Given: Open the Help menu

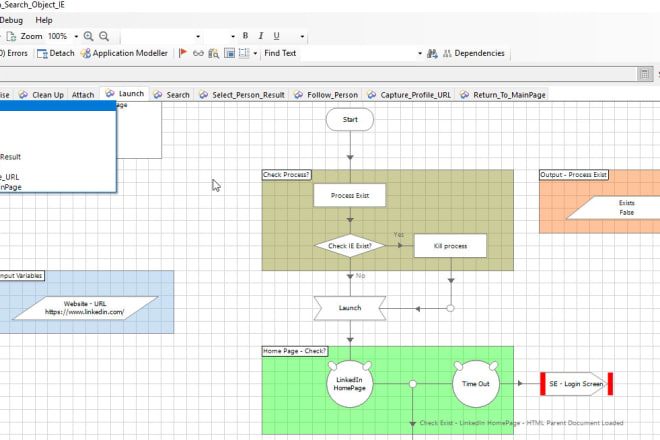Looking at the screenshot, I should tap(44, 20).
